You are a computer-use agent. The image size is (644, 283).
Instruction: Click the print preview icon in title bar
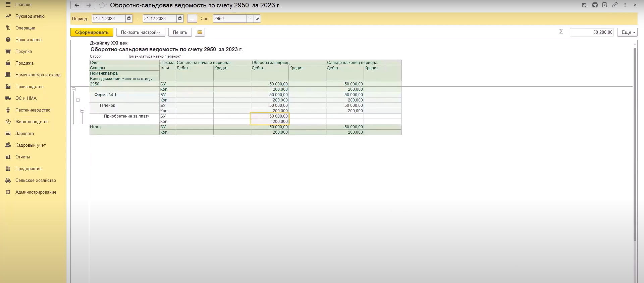click(605, 5)
